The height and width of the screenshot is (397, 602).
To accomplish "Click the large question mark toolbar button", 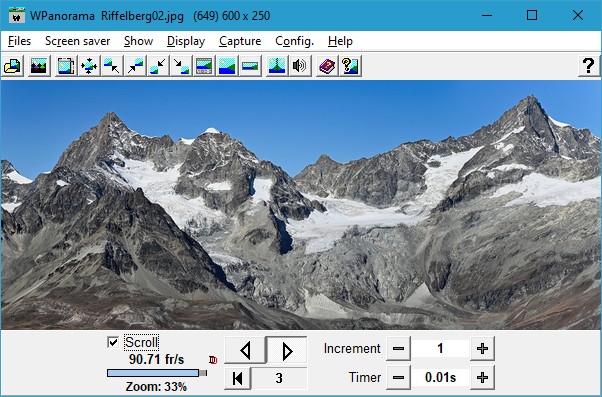I will [x=588, y=66].
